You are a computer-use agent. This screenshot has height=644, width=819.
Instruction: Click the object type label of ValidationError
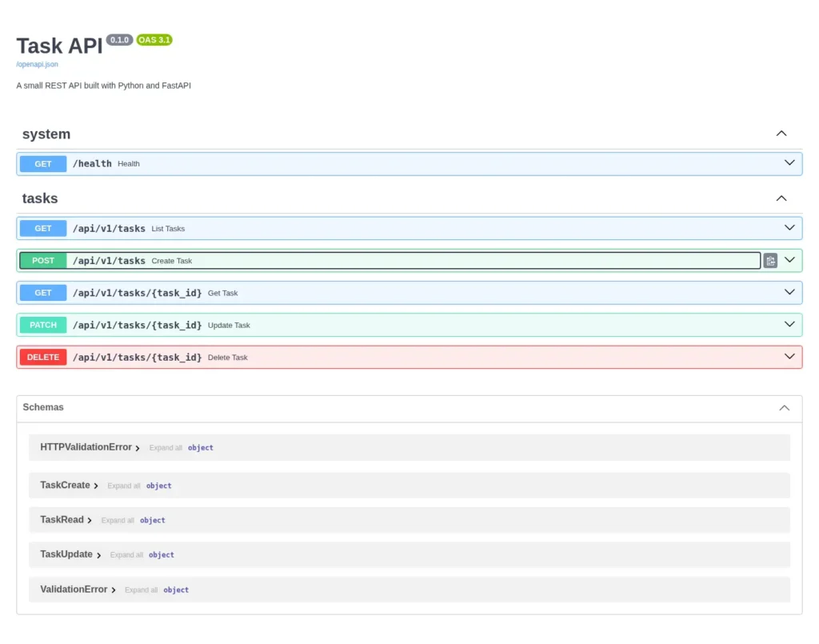[176, 590]
